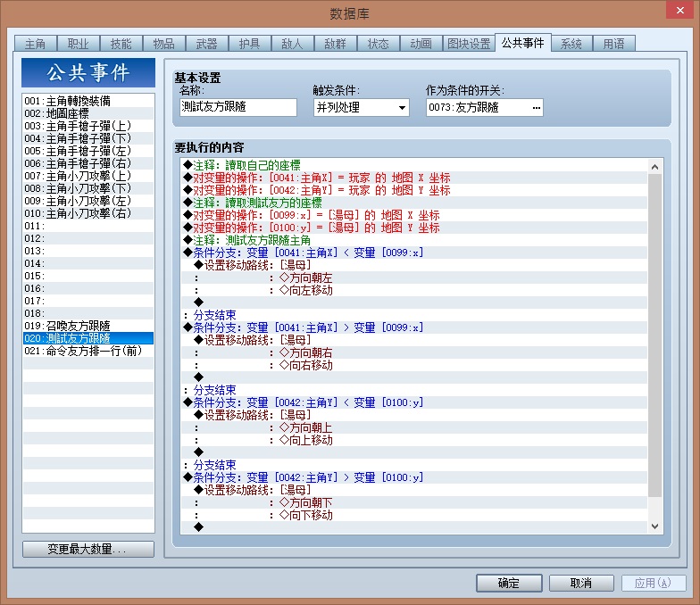Select event 007:主角小刀攻擊(上)
The image size is (700, 605).
(87, 176)
